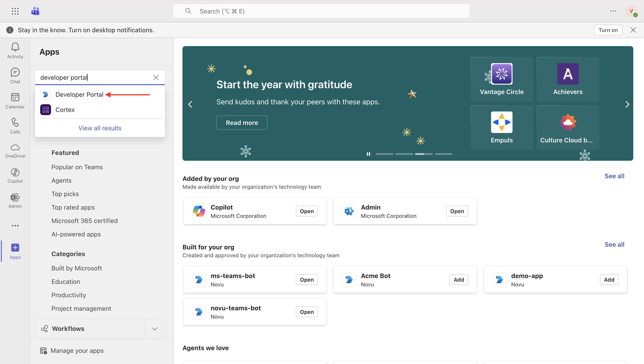This screenshot has width=644, height=364.
Task: Click Read more on the gratitude banner
Action: [x=241, y=122]
